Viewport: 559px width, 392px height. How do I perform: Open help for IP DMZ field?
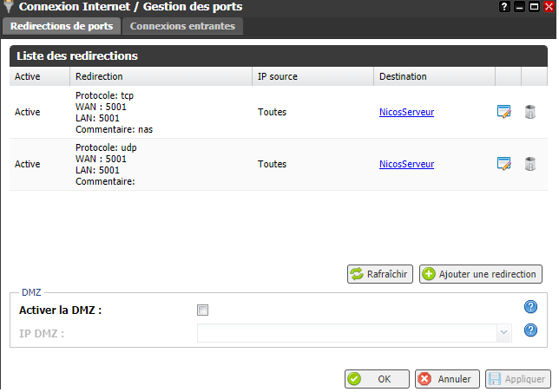pyautogui.click(x=531, y=330)
